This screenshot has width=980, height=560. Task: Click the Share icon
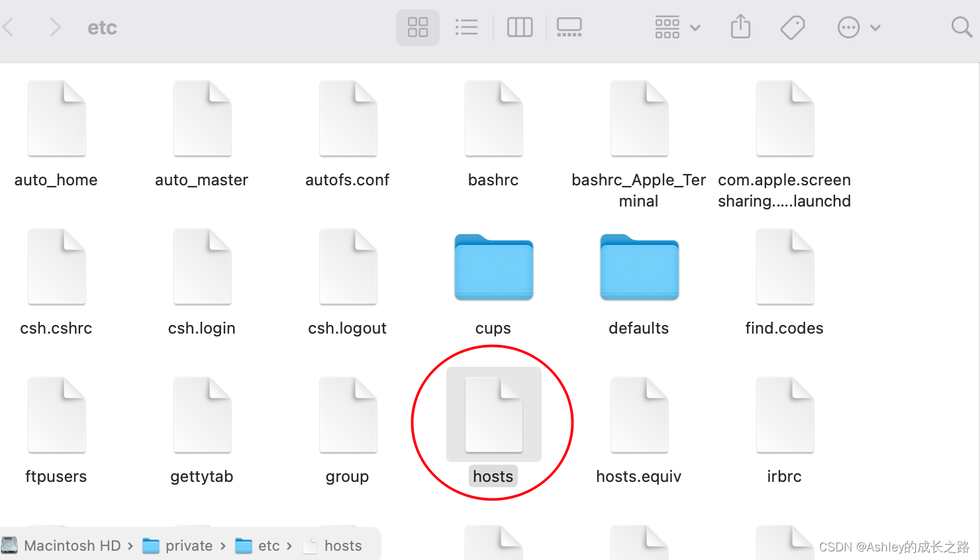coord(740,27)
